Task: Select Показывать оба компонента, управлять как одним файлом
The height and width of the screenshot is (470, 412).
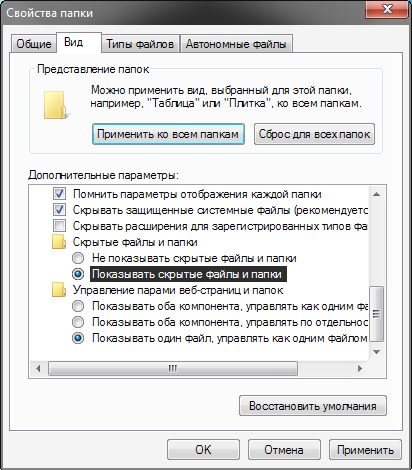Action: (78, 306)
